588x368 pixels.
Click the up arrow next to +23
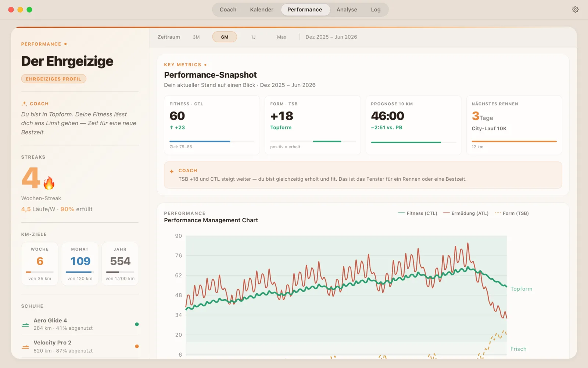click(x=171, y=127)
